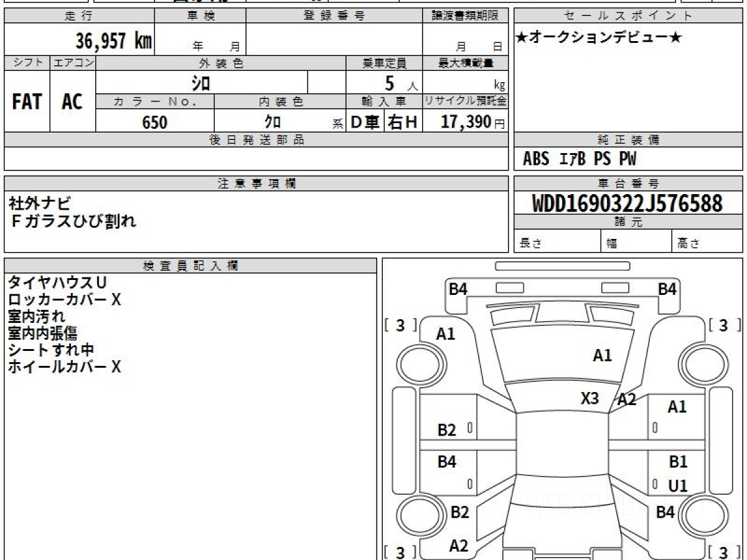747x560 pixels.
Task: Click the 後日発送部品 header
Action: (x=256, y=140)
